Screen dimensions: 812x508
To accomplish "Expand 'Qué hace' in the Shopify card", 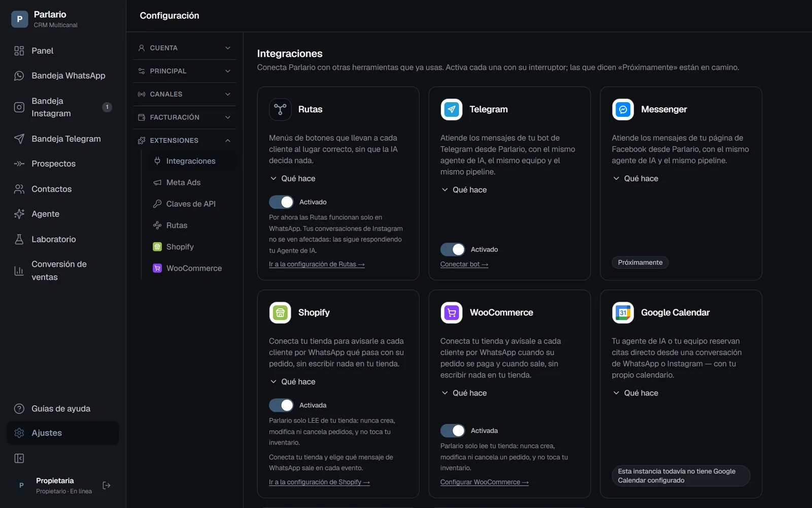I will 293,382.
